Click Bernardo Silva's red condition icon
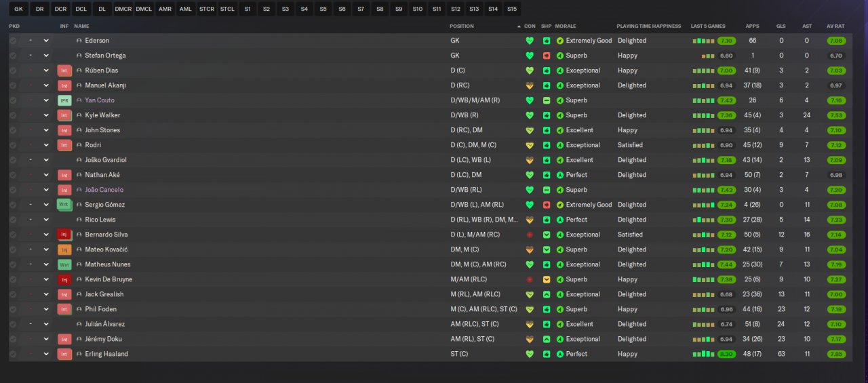 click(x=530, y=235)
